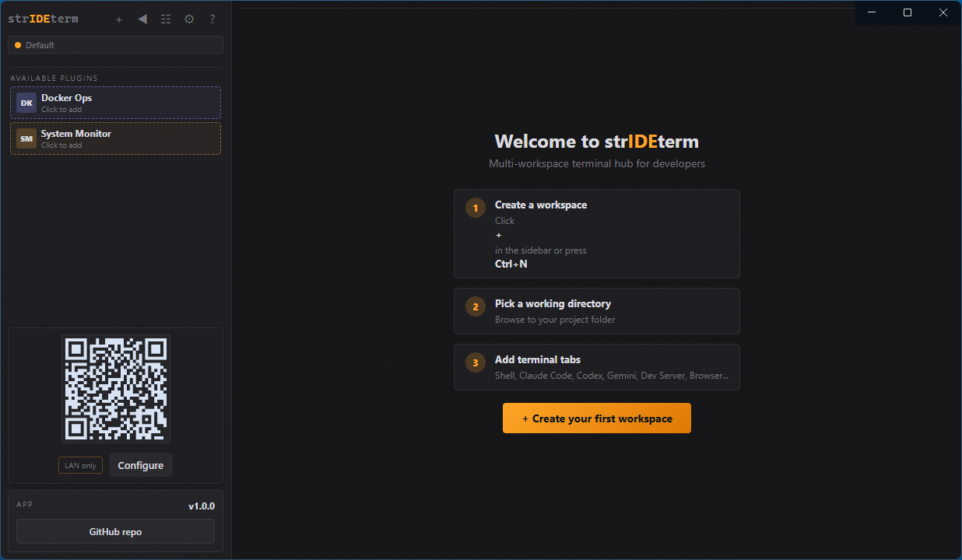The image size is (962, 560).
Task: Select the Create a workspace step card
Action: (596, 233)
